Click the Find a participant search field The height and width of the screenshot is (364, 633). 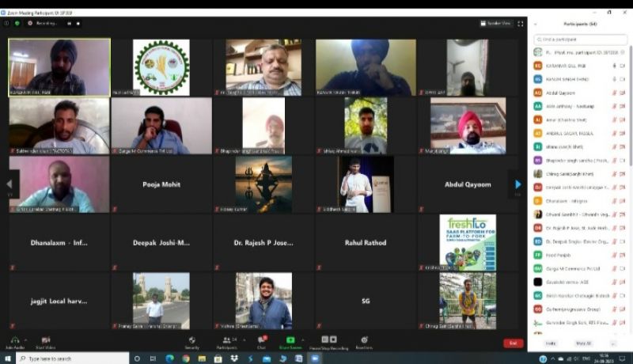tap(581, 40)
